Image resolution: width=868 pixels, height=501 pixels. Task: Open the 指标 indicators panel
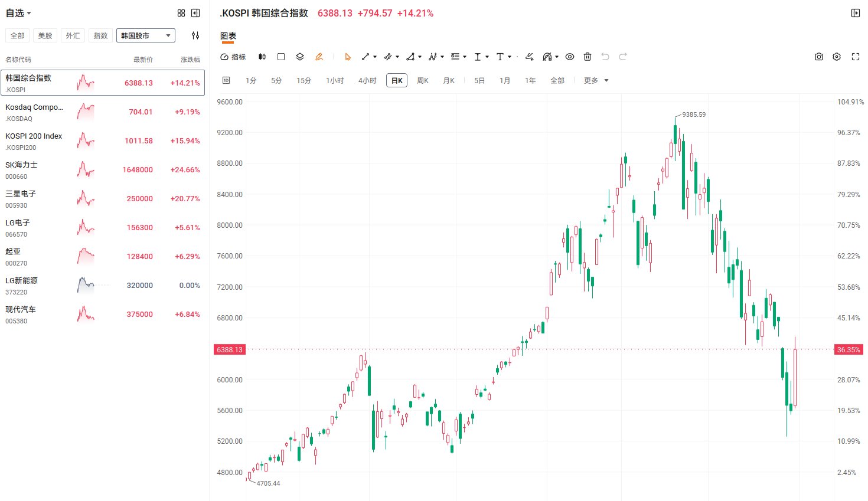[x=233, y=57]
